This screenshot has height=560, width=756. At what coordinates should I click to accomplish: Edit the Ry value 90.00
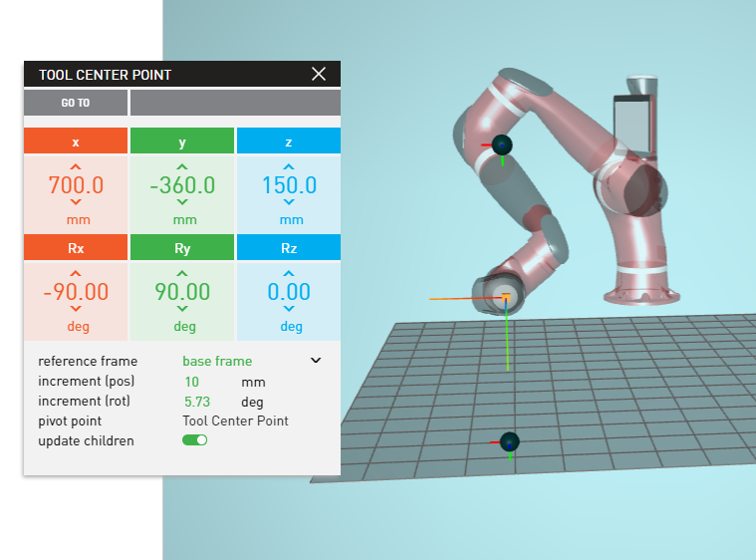point(182,292)
